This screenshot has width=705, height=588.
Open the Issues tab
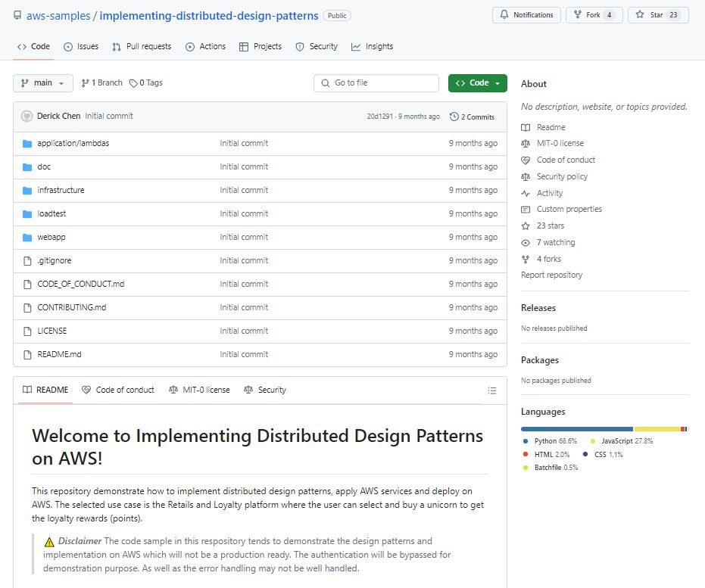(81, 46)
